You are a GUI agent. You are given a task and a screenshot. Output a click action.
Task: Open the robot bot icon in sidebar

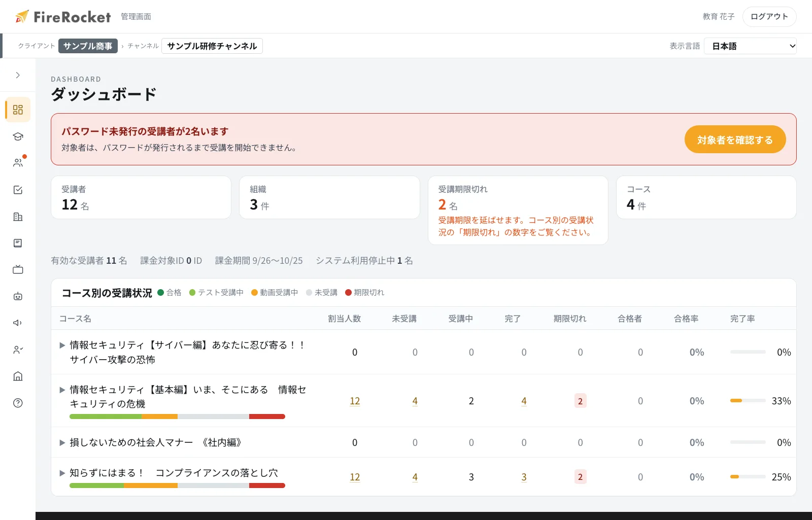(x=18, y=296)
